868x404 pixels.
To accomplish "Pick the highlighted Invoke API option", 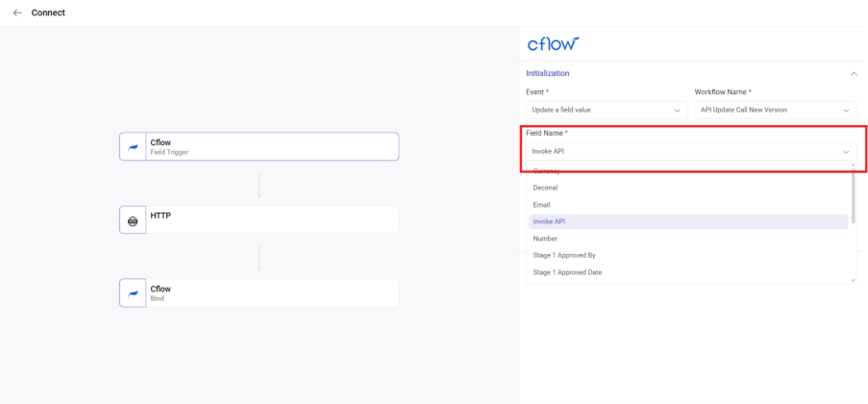I will coord(549,221).
